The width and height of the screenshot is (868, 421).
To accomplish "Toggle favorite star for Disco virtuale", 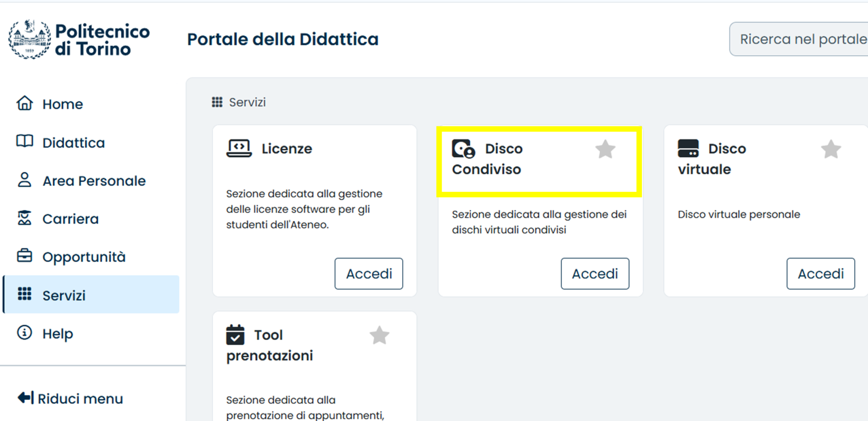I will (830, 149).
